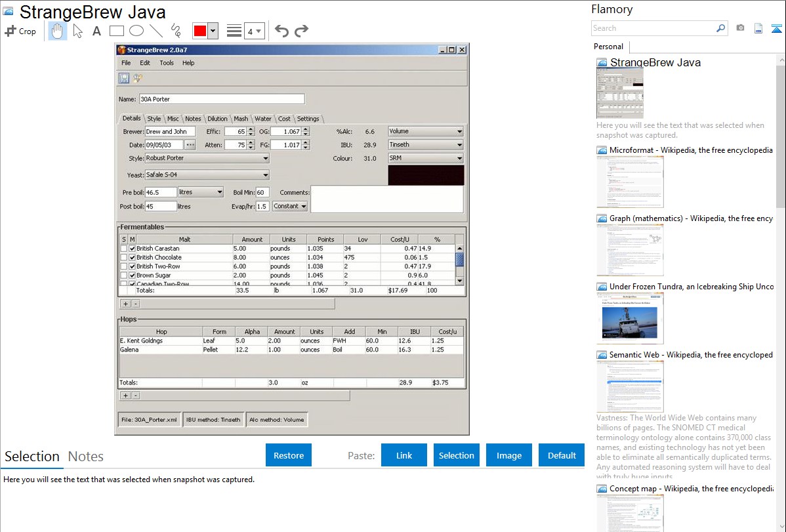Select the ellipse shape tool
Viewport: 786px width, 532px height.
tap(136, 31)
